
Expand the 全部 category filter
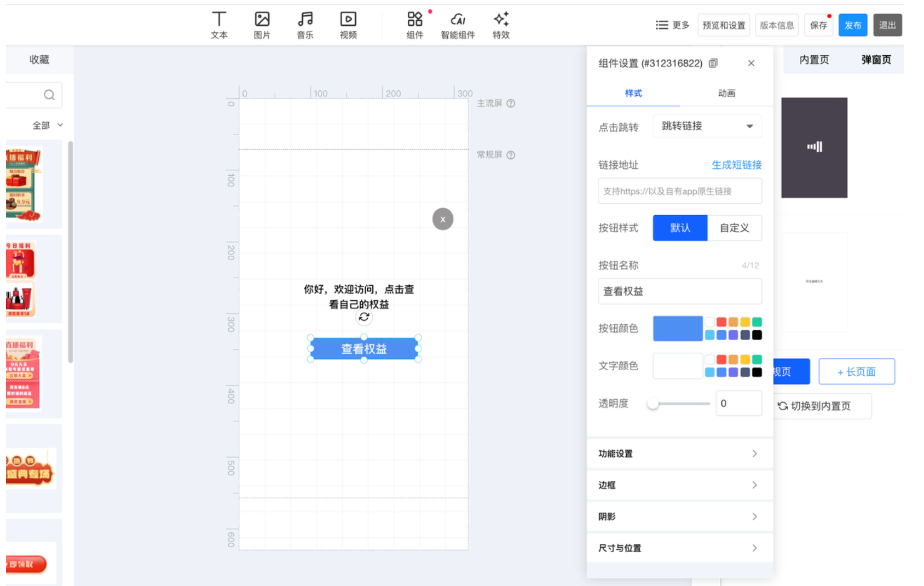(48, 125)
